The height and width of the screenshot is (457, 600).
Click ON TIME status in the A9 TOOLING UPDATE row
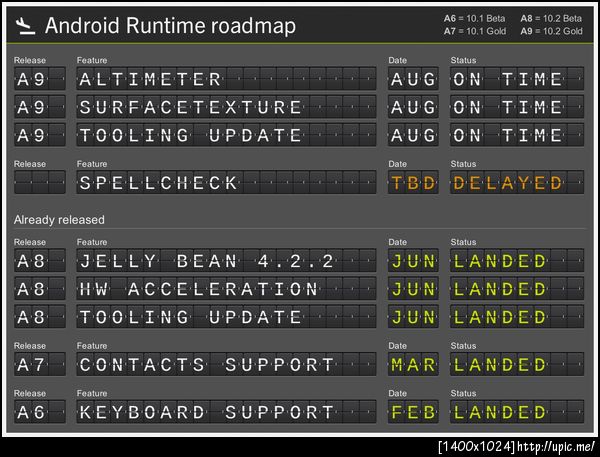[517, 135]
